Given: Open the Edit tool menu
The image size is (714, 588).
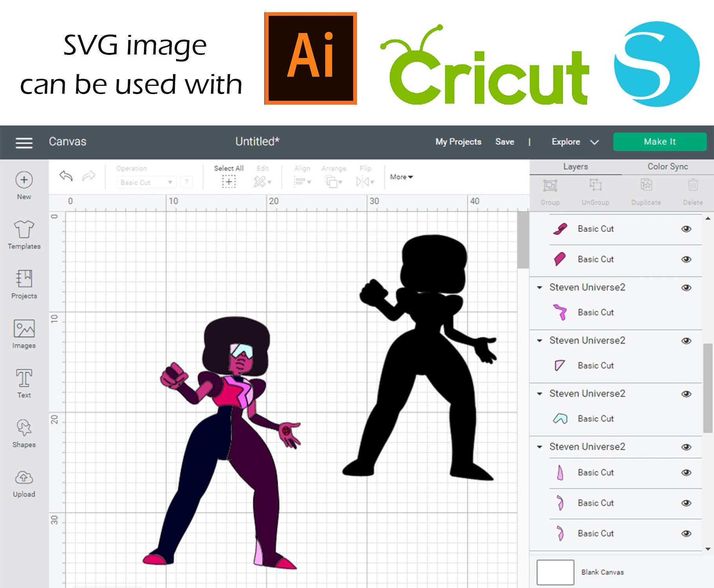Looking at the screenshot, I should 262,181.
